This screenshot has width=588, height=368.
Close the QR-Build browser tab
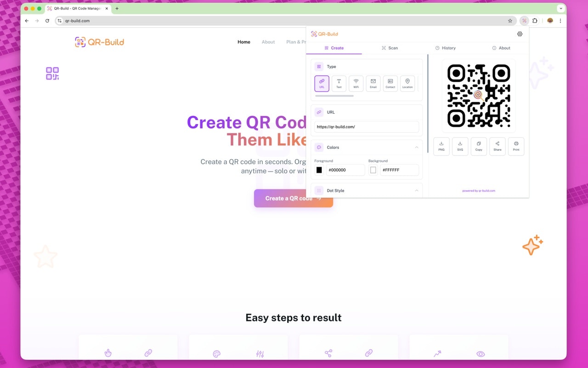pyautogui.click(x=107, y=8)
